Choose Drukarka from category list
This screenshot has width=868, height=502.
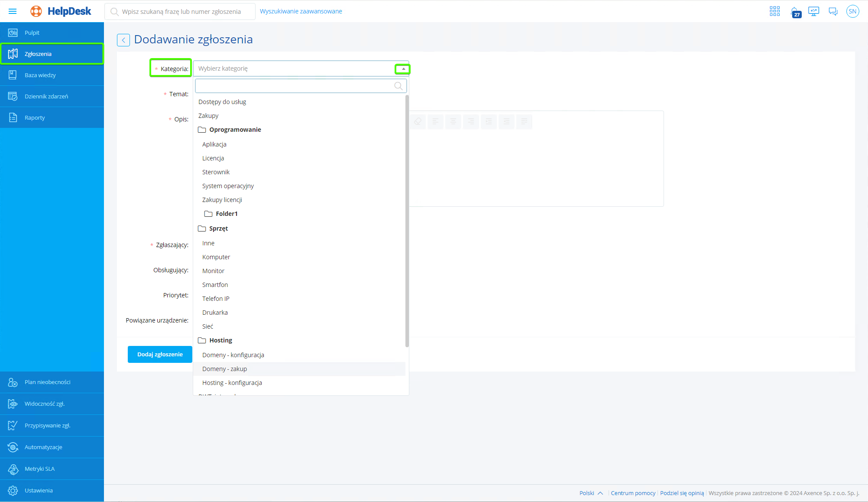coord(215,313)
